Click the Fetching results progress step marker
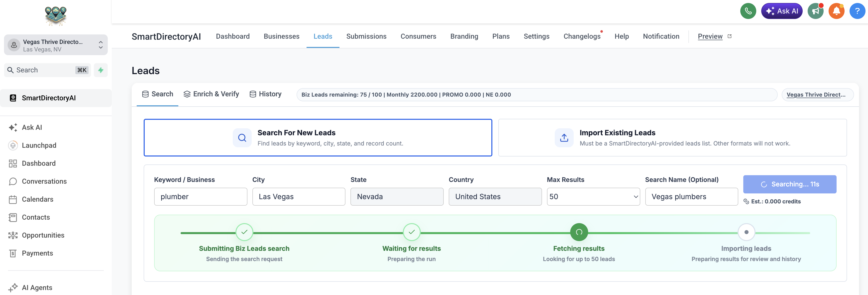This screenshot has width=868, height=295. pos(579,232)
